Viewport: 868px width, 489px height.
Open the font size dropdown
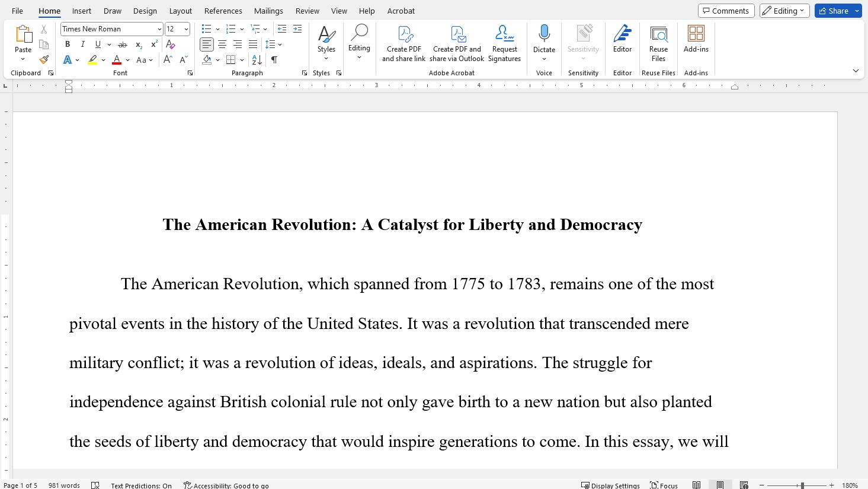[x=186, y=29]
